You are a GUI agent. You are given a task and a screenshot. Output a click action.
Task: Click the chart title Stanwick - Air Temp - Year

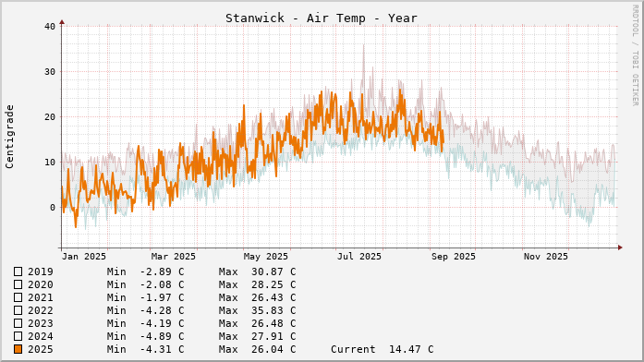click(322, 18)
